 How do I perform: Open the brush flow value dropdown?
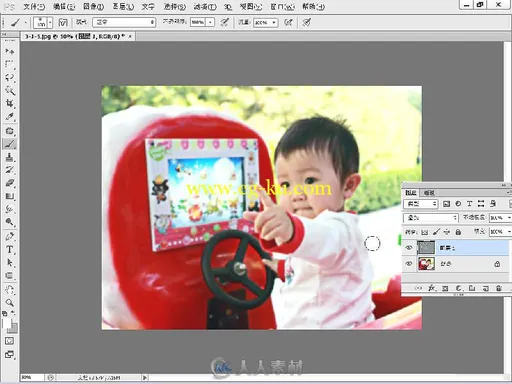tap(274, 23)
